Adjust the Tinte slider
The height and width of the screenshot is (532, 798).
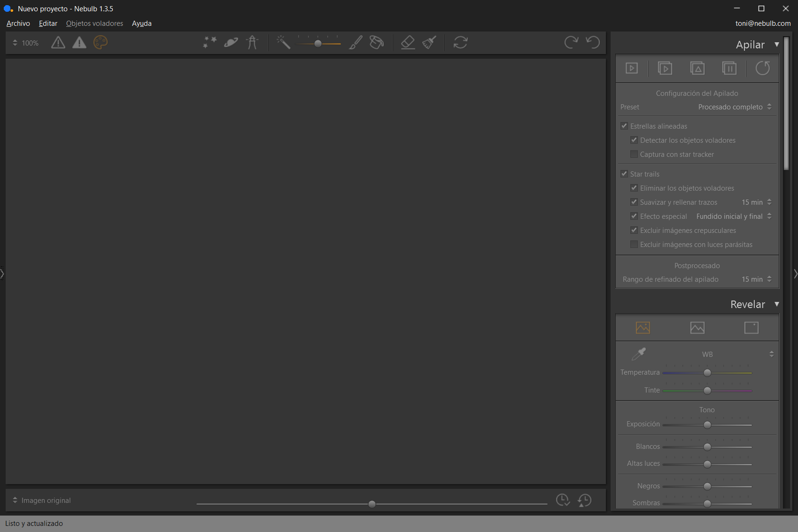point(707,391)
